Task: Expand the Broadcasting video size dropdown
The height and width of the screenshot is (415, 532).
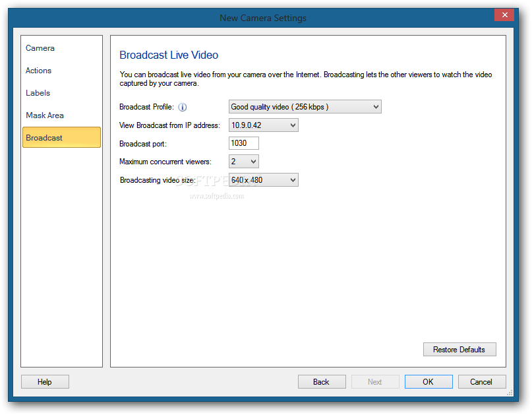Action: (264, 180)
